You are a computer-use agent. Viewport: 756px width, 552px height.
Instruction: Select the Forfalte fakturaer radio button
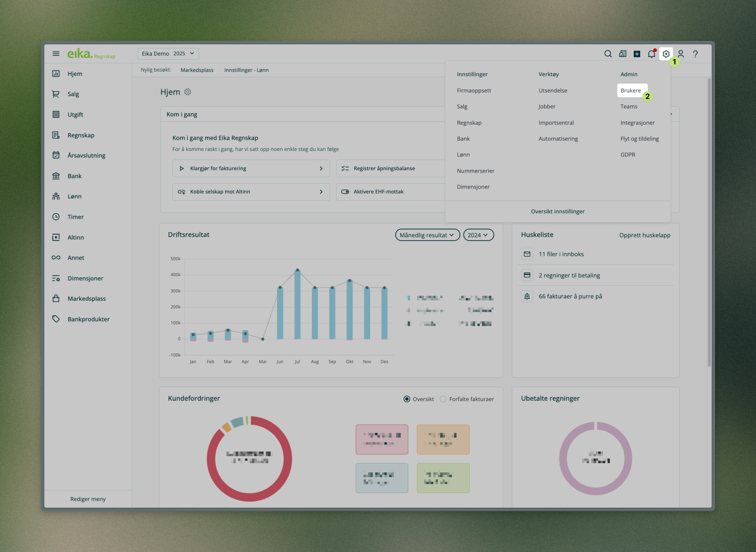pos(443,399)
